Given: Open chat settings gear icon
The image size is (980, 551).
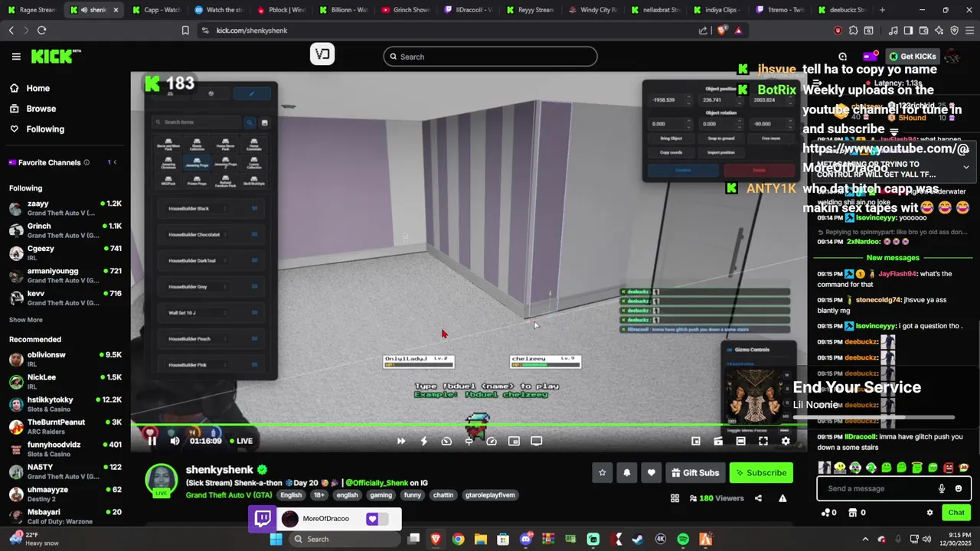Looking at the screenshot, I should pos(930,513).
